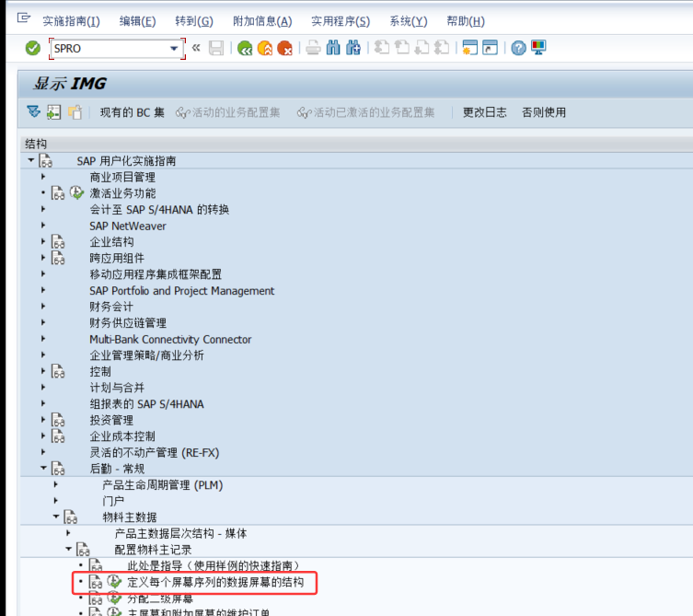Click the Print icon in toolbar

click(x=313, y=48)
